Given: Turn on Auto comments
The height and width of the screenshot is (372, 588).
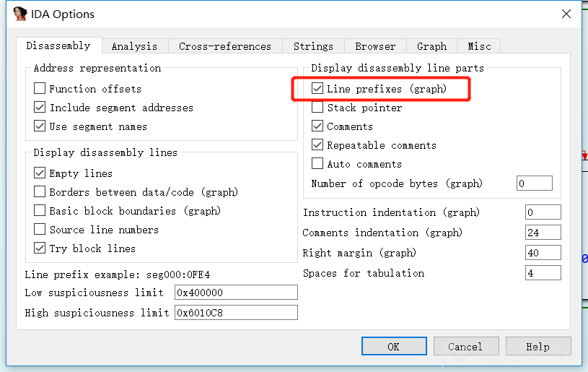Looking at the screenshot, I should (x=317, y=164).
